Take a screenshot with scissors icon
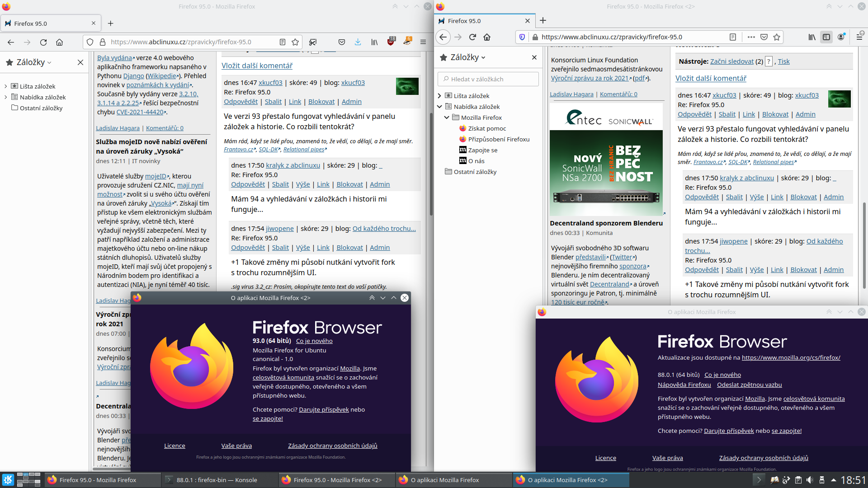868x488 pixels. click(x=313, y=42)
